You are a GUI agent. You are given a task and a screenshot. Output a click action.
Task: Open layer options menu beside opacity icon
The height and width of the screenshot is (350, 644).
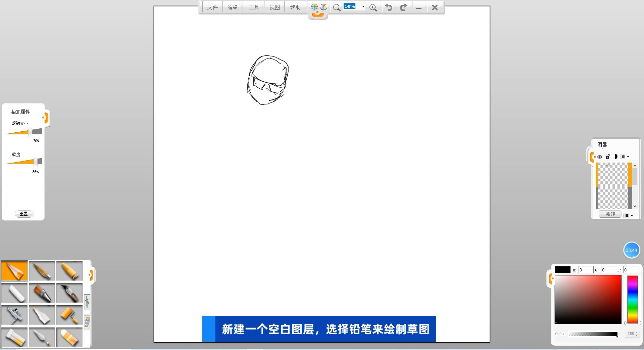(x=624, y=157)
